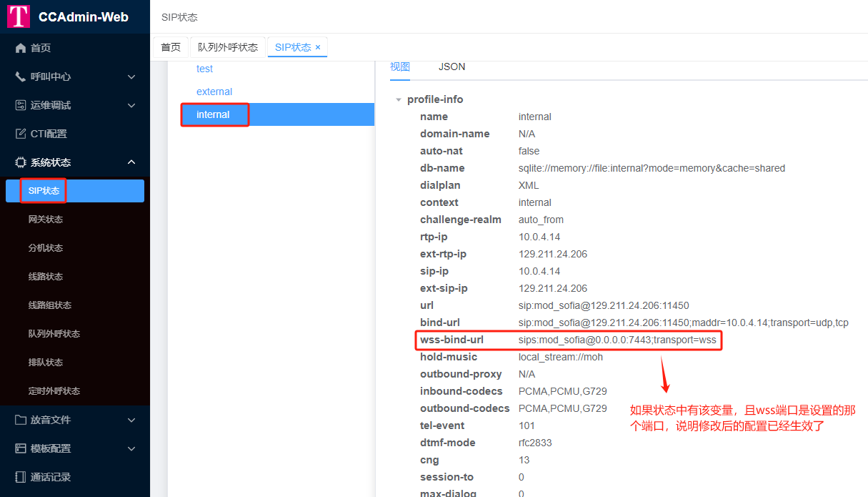Screen dimensions: 868x497
Task: Open the CTI配置 edit icon
Action: point(21,134)
